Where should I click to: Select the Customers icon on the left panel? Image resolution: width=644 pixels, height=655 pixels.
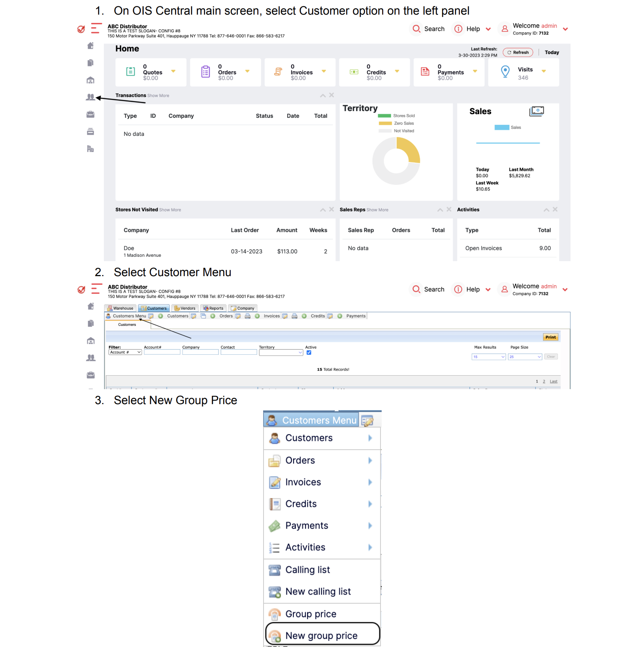click(90, 97)
